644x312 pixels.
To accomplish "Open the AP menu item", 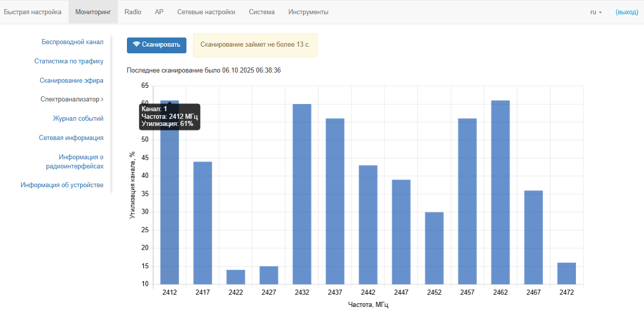I will point(159,12).
